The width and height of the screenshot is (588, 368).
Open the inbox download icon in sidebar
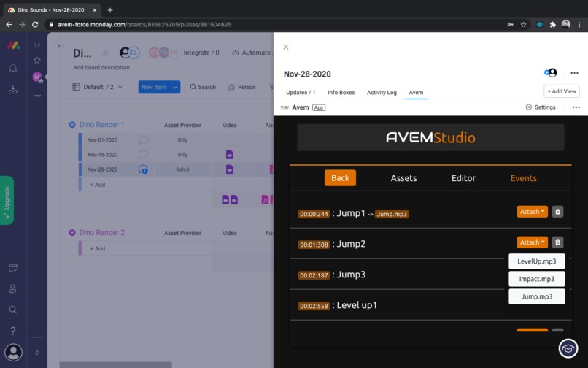point(13,89)
